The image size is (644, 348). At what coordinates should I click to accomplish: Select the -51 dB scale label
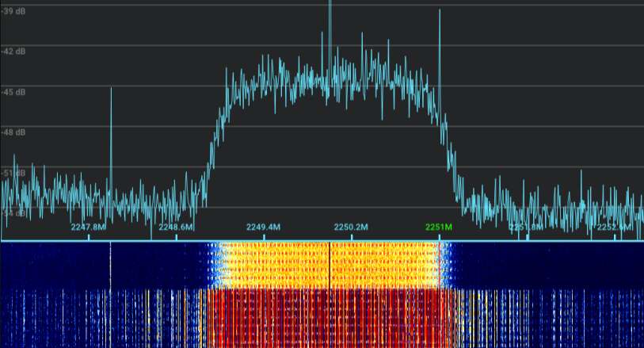coord(14,173)
